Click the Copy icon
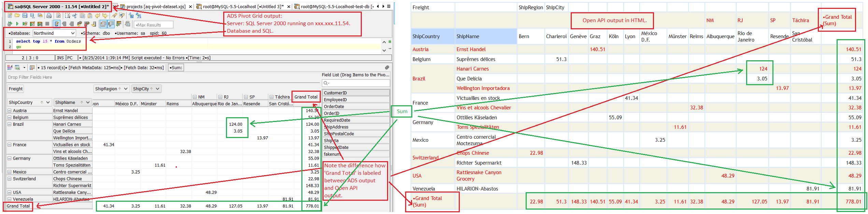Viewport: 868px width, 214px height. click(x=82, y=15)
